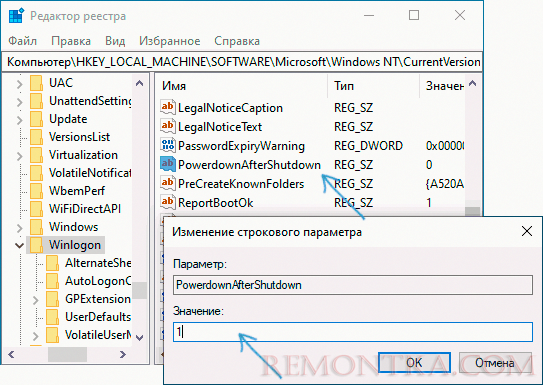The width and height of the screenshot is (543, 385).
Task: Expand the GPExtensions subkey node
Action: click(36, 300)
